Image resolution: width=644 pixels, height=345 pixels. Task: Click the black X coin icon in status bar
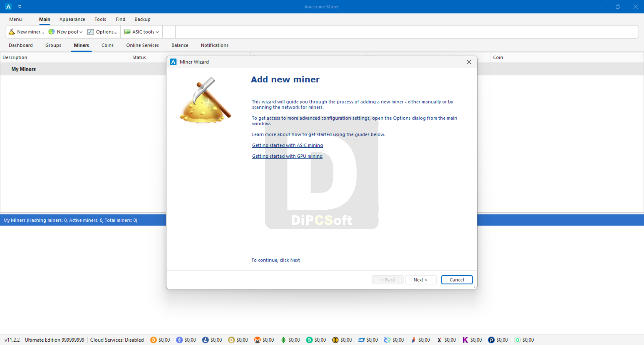click(439, 340)
